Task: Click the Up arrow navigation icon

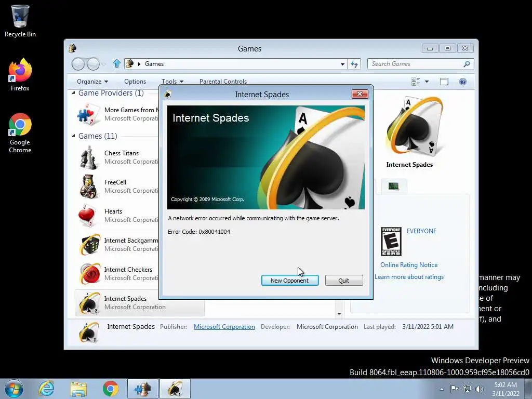Action: click(x=117, y=63)
